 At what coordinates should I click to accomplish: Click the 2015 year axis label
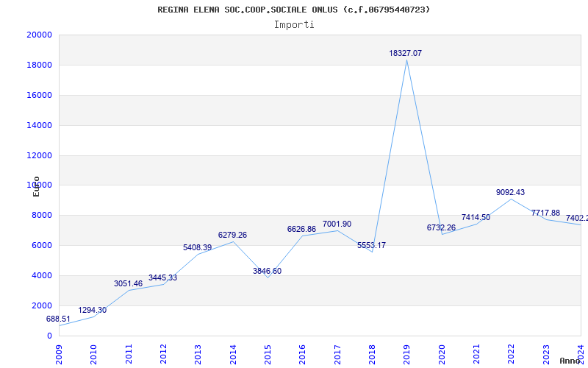[x=268, y=355]
